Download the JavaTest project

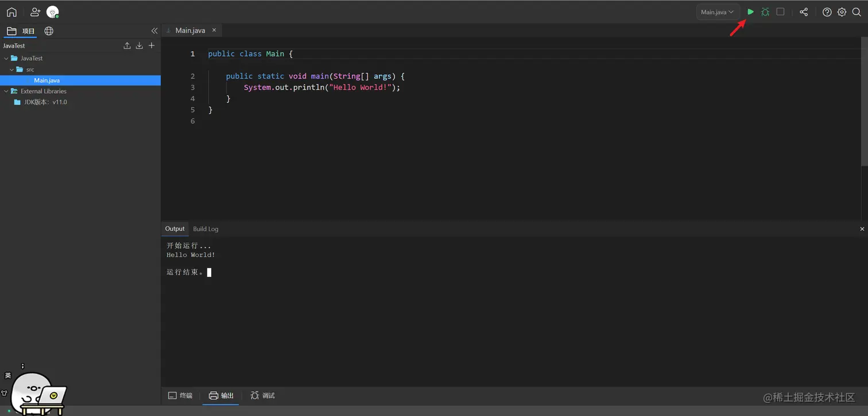tap(139, 45)
